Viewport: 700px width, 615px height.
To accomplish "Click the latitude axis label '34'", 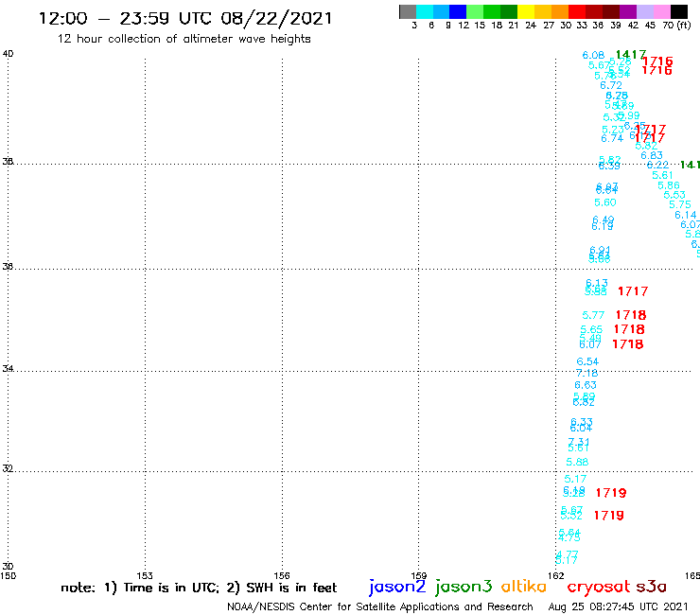I will pos(8,368).
